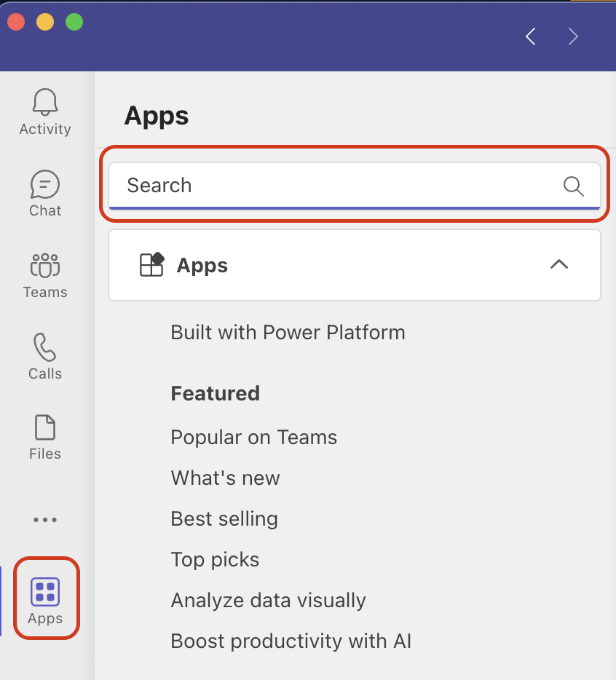Image resolution: width=616 pixels, height=680 pixels.
Task: Open the Chat bubble icon
Action: tap(45, 184)
